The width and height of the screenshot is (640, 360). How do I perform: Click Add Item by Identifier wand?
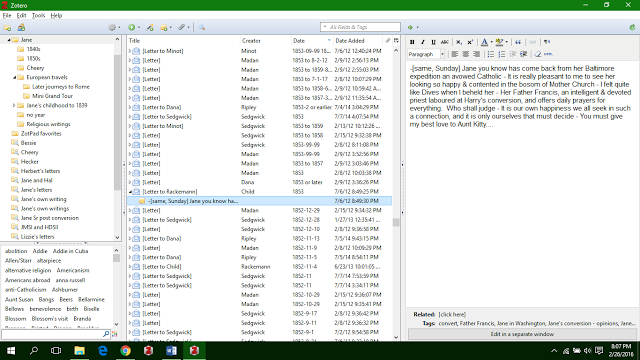tap(150, 27)
